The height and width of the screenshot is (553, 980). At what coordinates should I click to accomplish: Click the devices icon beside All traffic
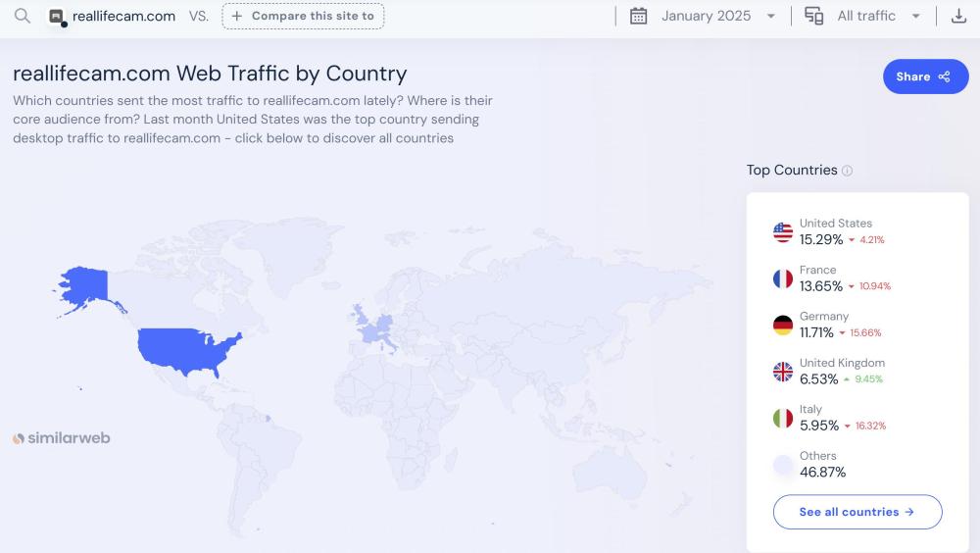[x=813, y=16]
